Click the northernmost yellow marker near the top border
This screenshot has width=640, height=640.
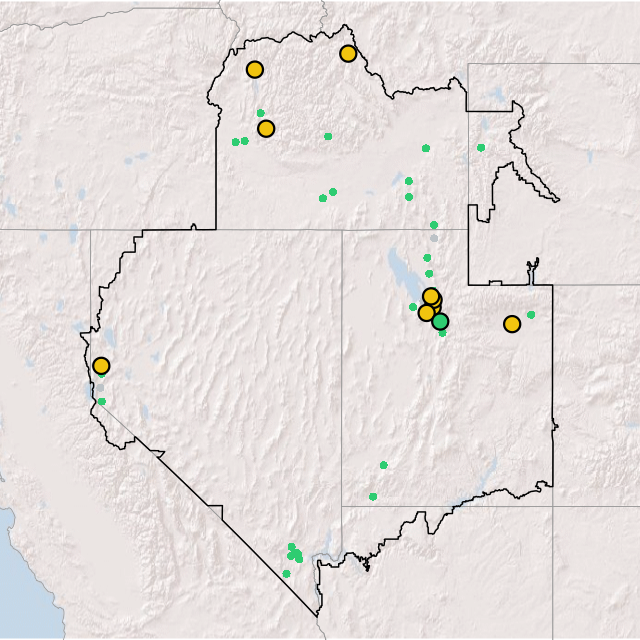348,53
